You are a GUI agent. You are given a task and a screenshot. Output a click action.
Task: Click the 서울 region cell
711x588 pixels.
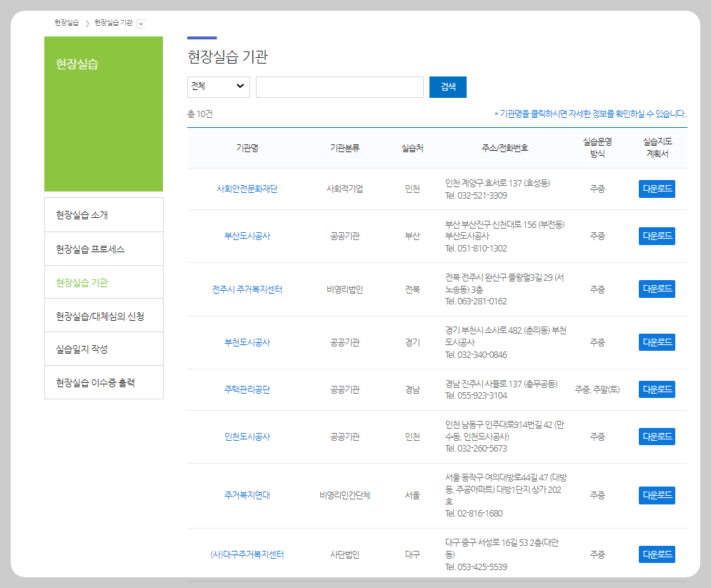pyautogui.click(x=412, y=495)
